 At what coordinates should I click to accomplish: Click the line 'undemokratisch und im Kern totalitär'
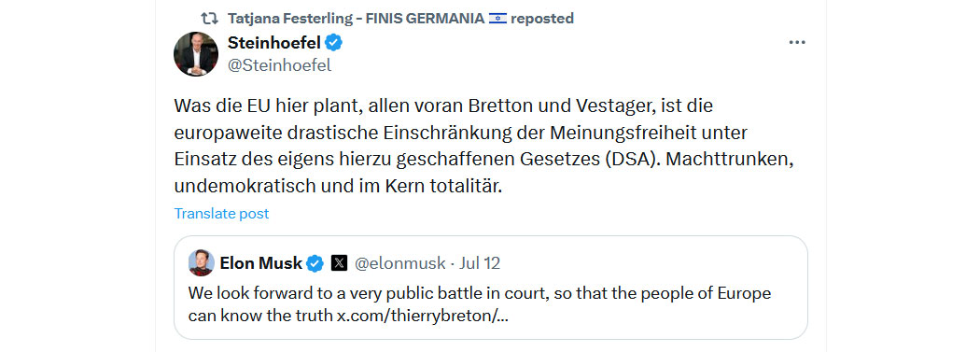[x=338, y=187]
